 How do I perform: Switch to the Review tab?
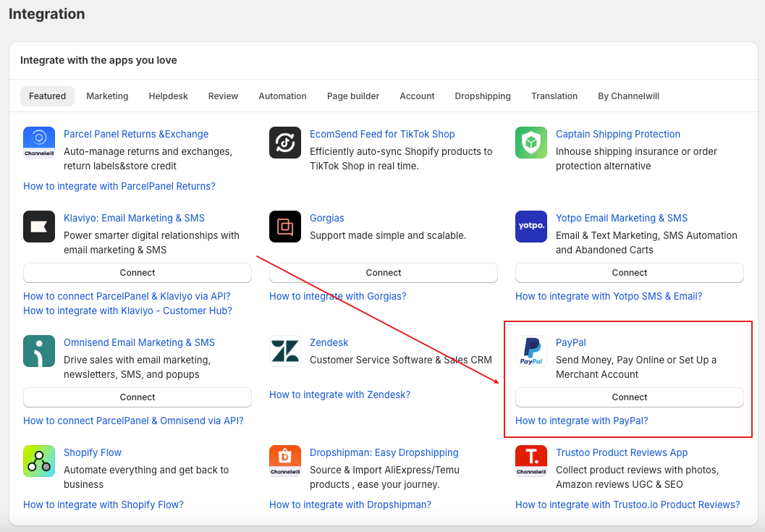pyautogui.click(x=223, y=96)
